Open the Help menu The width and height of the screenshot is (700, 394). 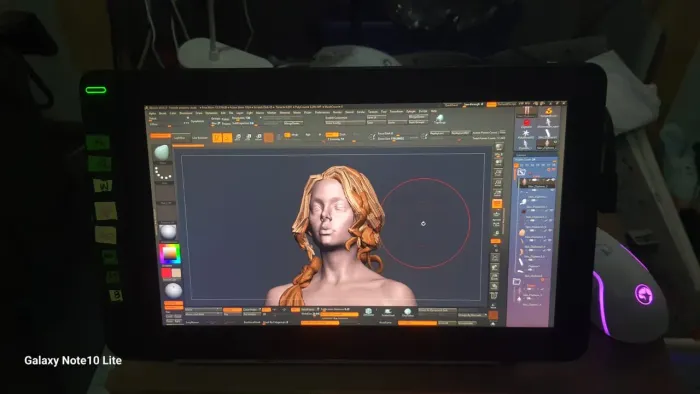click(x=433, y=111)
